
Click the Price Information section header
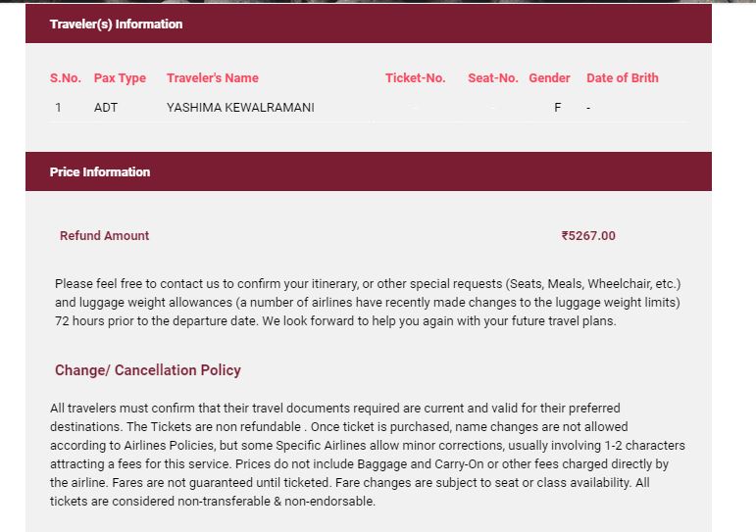100,171
